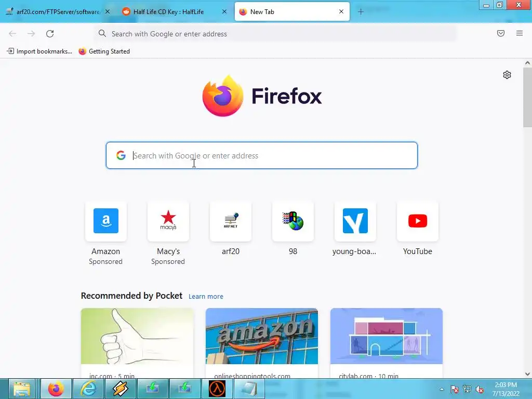Screen dimensions: 532x399
Task: Reload the current page
Action: coord(50,34)
